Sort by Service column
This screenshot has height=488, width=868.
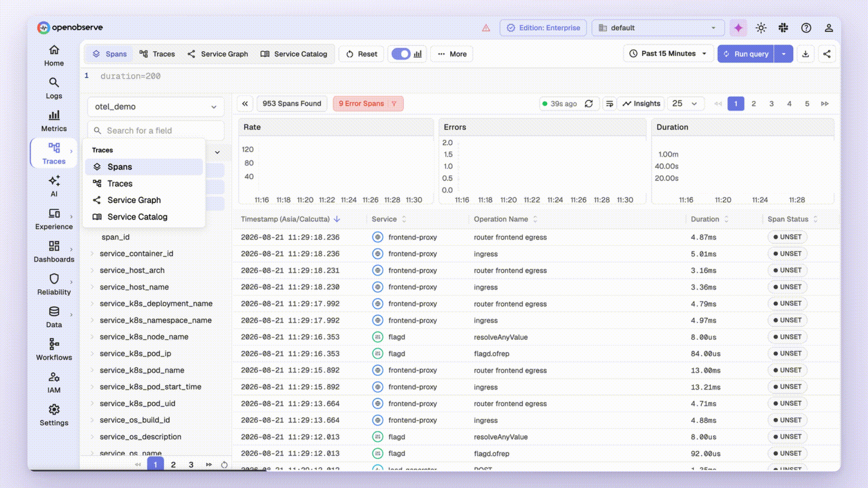(x=389, y=219)
